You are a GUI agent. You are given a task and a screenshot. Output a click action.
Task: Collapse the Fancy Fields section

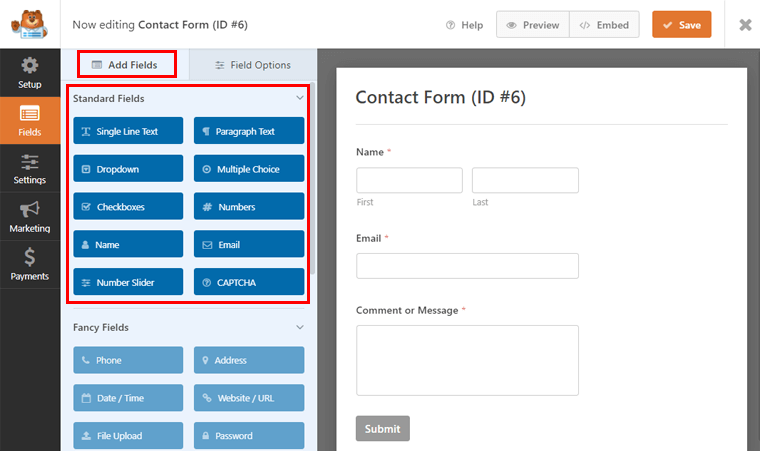tap(299, 327)
